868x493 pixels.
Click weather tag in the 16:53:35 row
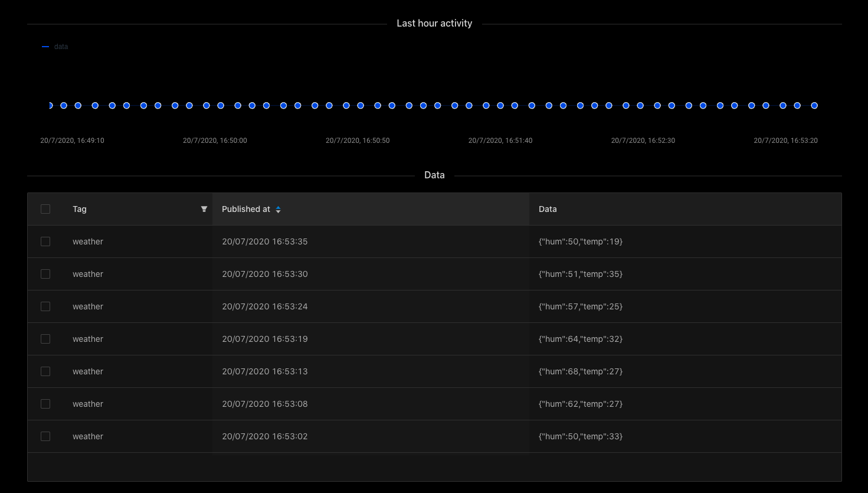click(88, 241)
